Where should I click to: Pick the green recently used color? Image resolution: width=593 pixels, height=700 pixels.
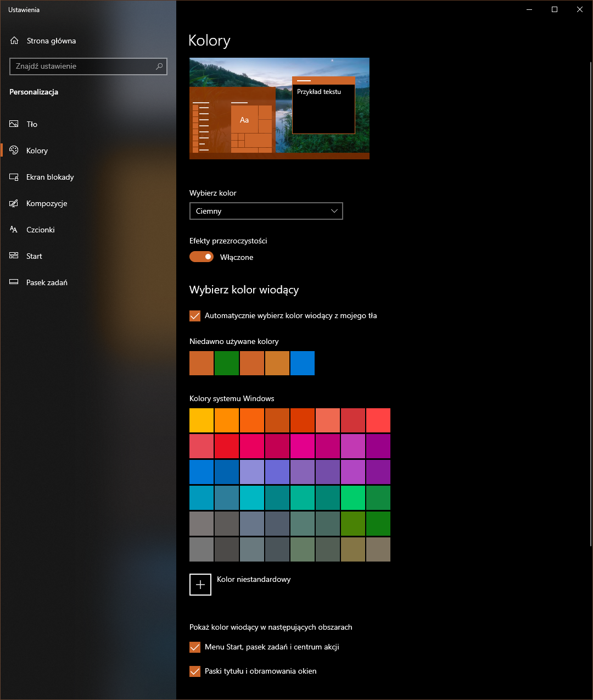pos(227,363)
